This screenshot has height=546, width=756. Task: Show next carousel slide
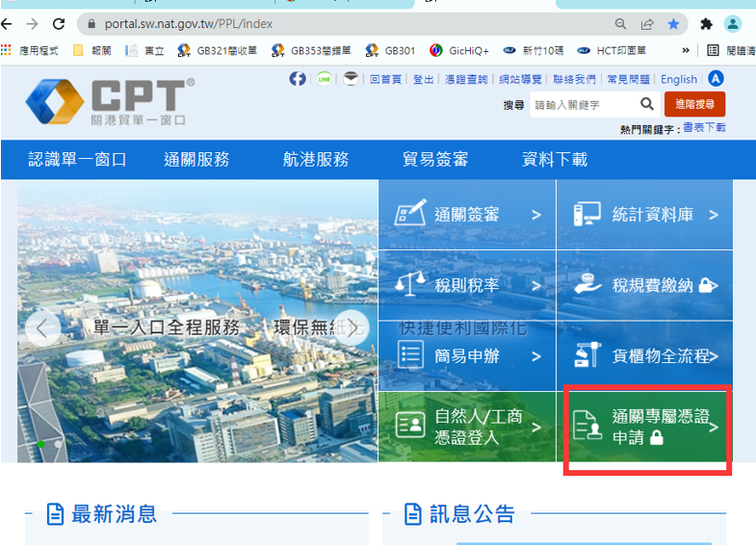352,328
